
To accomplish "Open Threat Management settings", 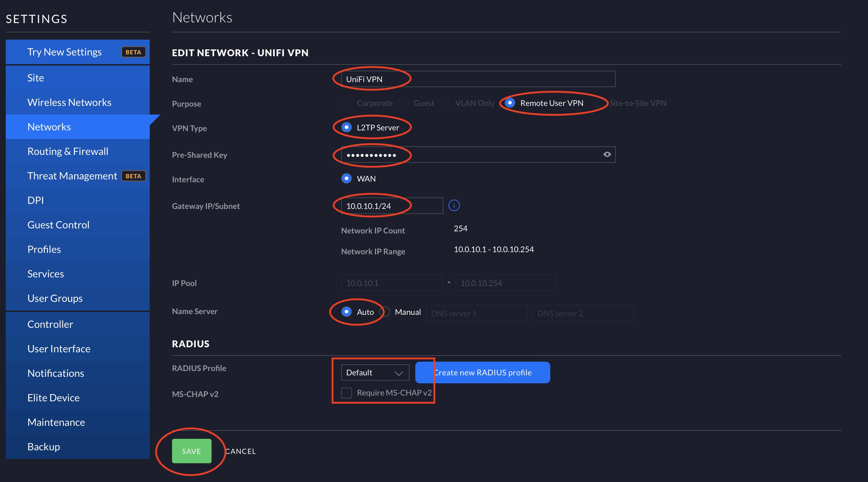I will click(x=78, y=176).
